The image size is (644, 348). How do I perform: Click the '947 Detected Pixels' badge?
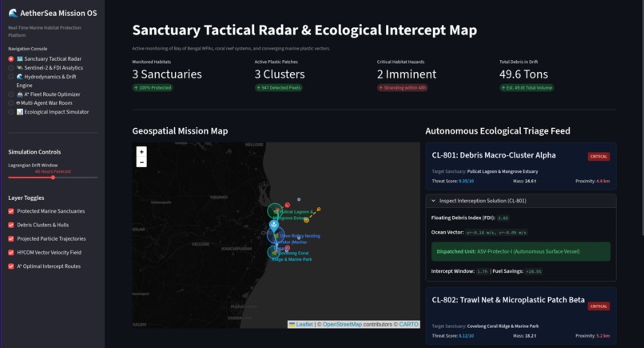coord(279,88)
